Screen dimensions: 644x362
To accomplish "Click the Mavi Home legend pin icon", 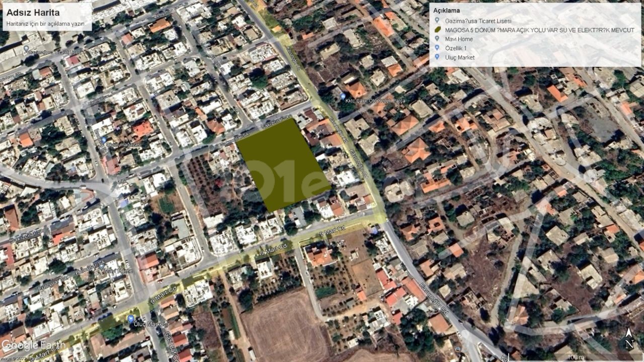I will [437, 39].
